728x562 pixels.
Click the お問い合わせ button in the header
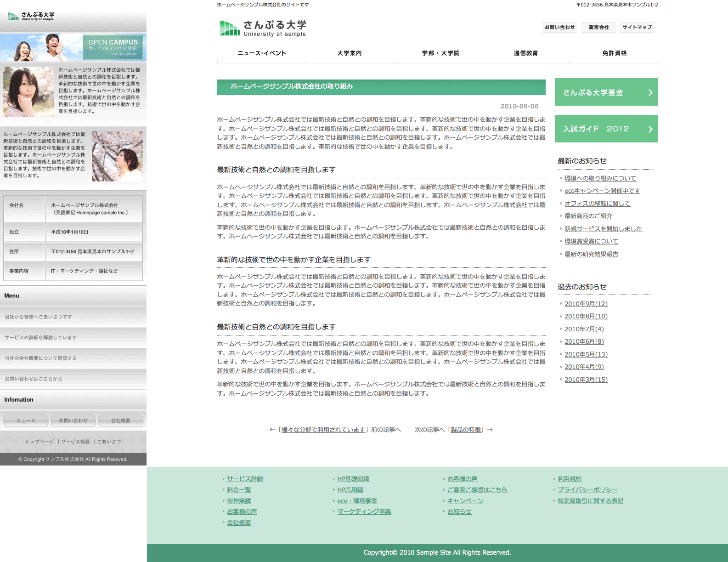pyautogui.click(x=559, y=27)
